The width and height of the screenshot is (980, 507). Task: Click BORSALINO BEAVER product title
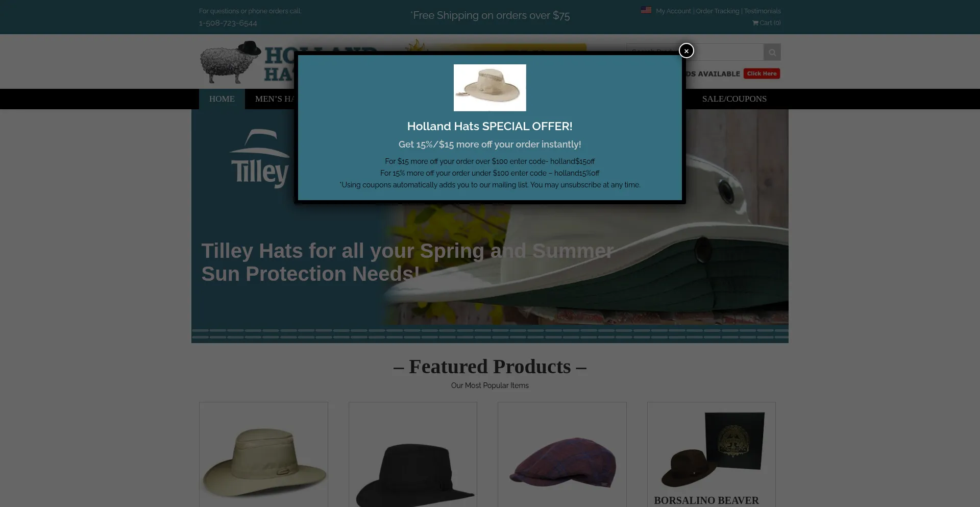point(706,500)
